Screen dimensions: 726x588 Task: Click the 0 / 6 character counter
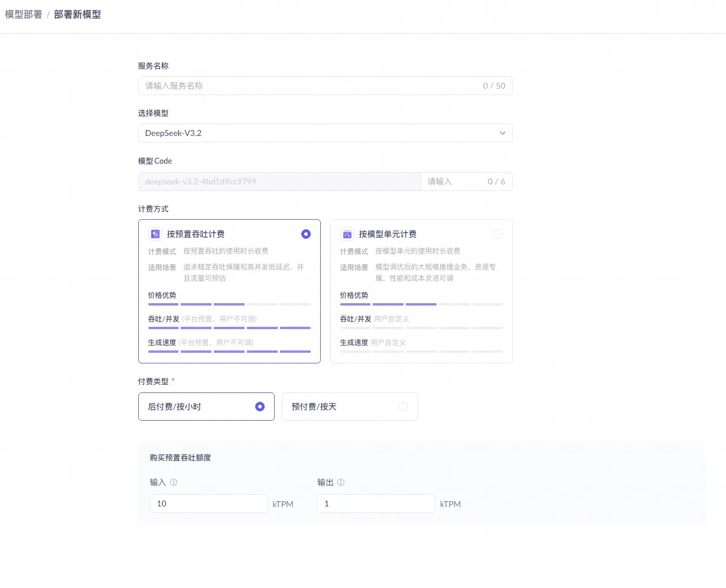(x=496, y=181)
